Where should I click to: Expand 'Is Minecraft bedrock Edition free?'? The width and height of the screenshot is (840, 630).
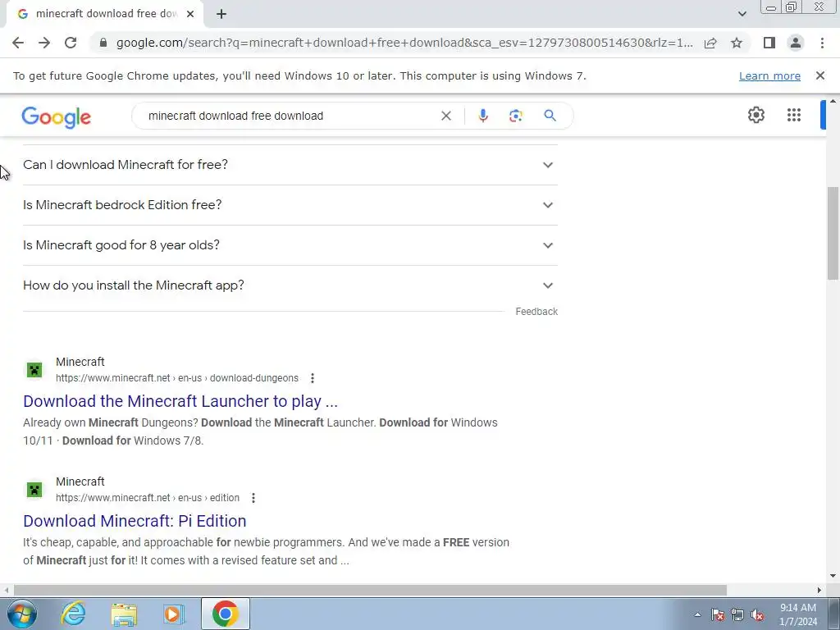pyautogui.click(x=290, y=204)
